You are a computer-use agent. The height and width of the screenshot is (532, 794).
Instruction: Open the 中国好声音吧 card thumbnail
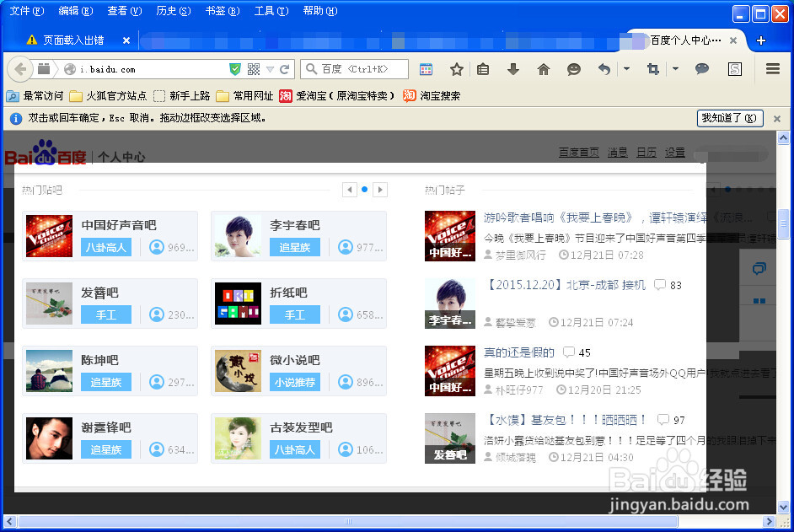click(49, 236)
